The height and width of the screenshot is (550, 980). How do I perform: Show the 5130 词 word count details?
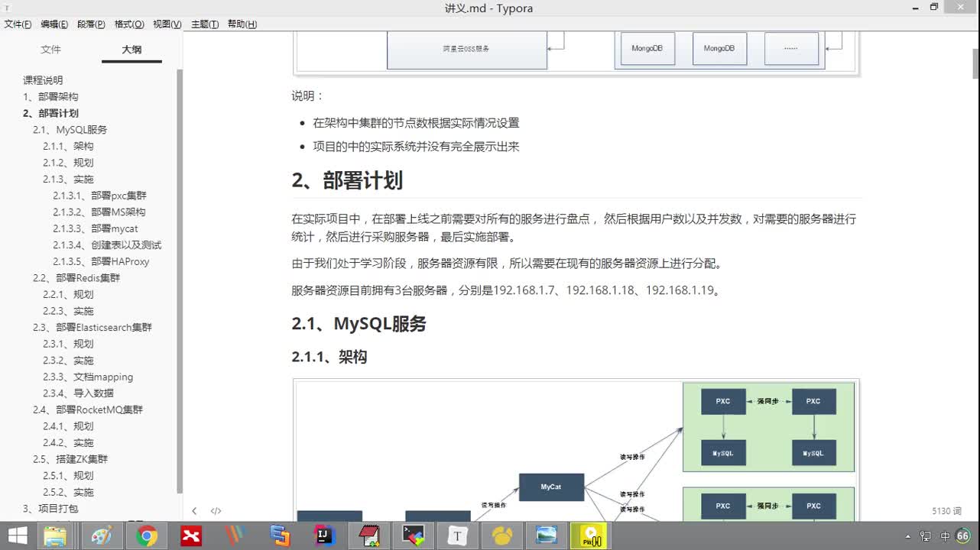click(946, 511)
